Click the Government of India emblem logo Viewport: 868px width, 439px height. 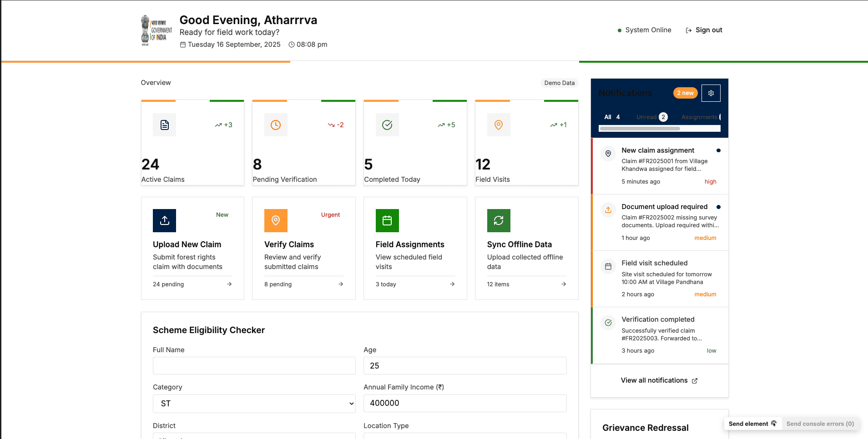pyautogui.click(x=156, y=30)
